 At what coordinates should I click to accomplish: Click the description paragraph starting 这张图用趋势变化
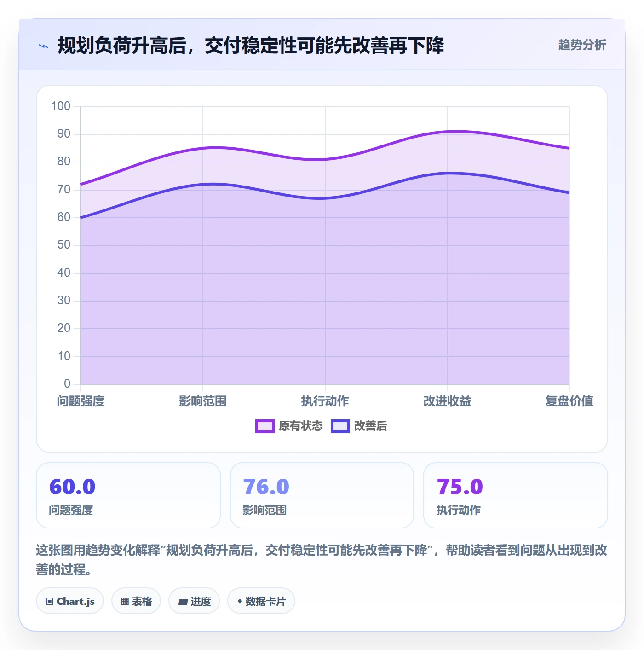pyautogui.click(x=322, y=560)
